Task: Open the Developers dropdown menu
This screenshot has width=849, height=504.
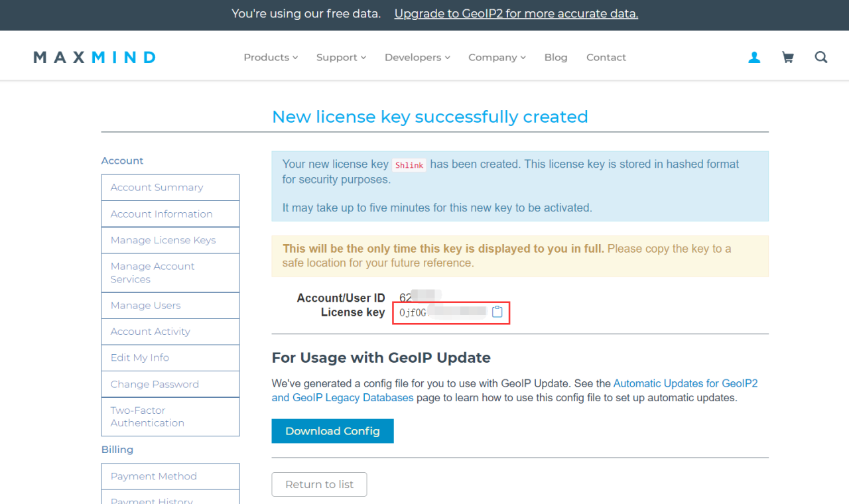Action: pyautogui.click(x=417, y=58)
